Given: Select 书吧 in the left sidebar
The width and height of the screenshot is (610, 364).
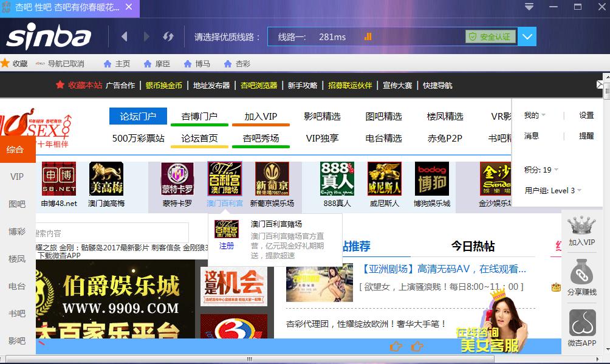Looking at the screenshot, I should pyautogui.click(x=17, y=314).
